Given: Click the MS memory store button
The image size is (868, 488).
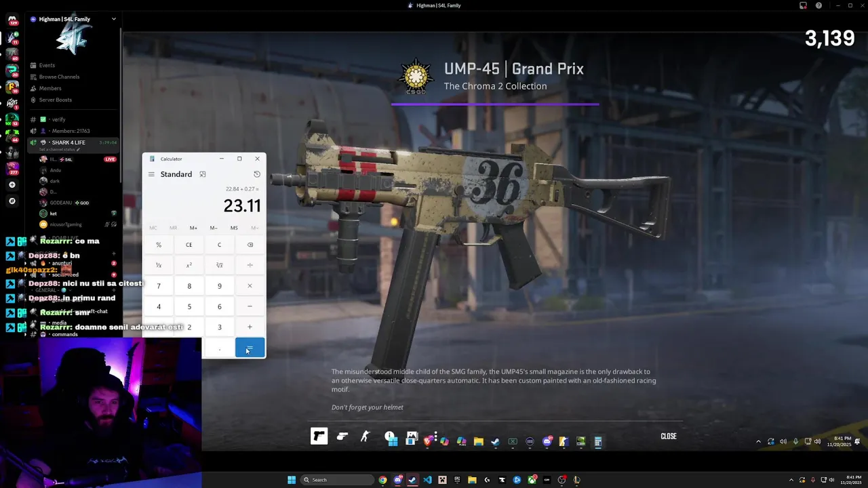Looking at the screenshot, I should pos(234,228).
